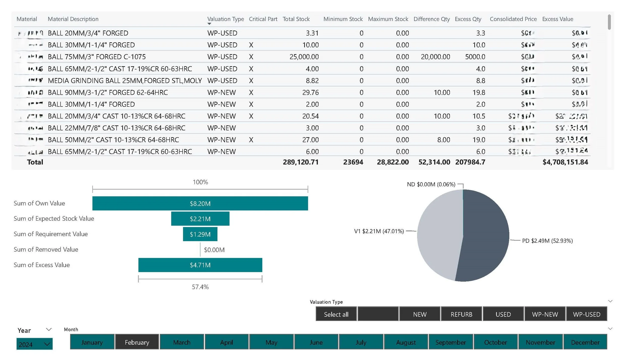Sort by the Total Stock column header

[x=296, y=19]
